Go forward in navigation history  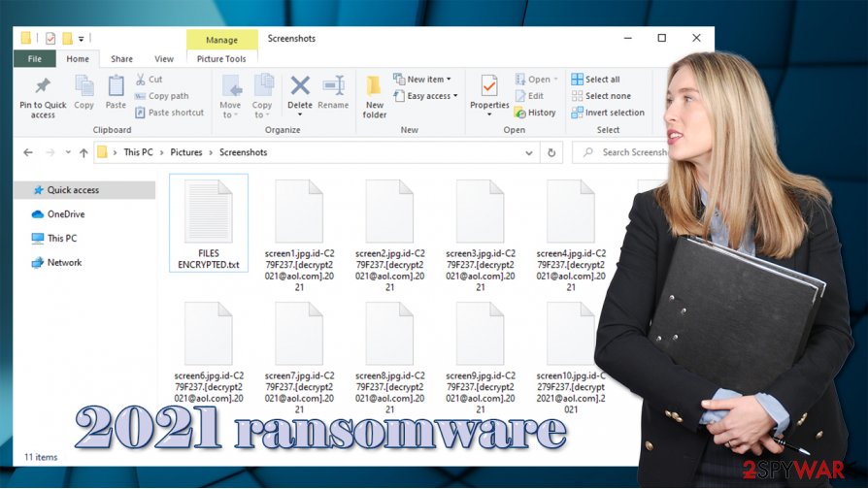[50, 152]
